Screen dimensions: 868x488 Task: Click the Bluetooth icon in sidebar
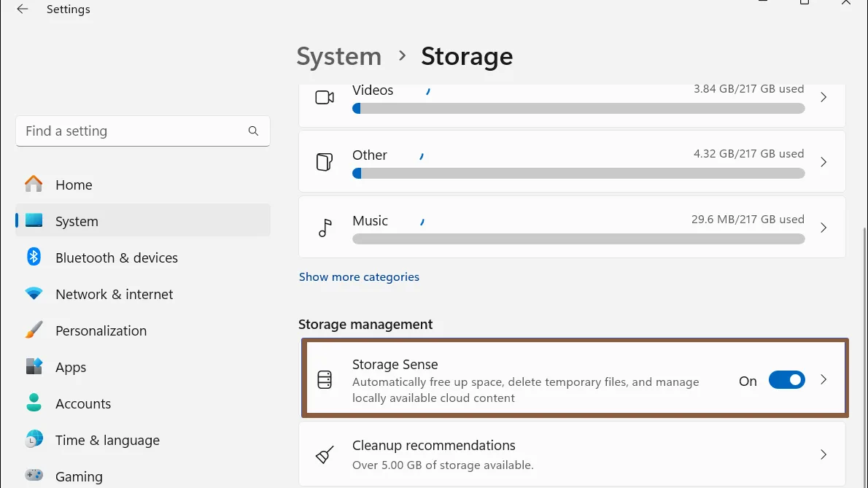pos(34,257)
